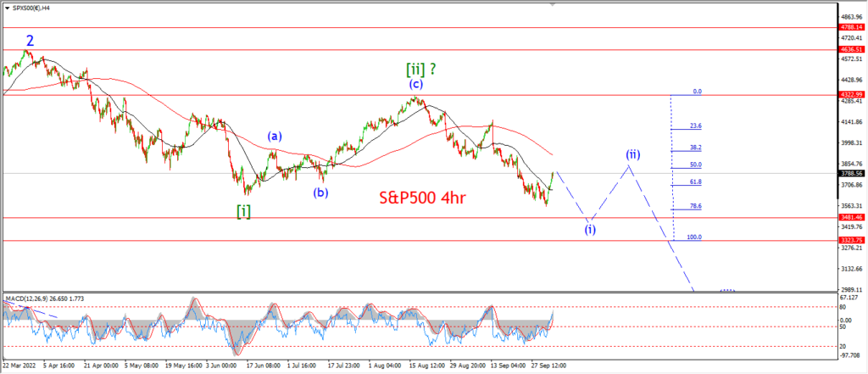868x374 pixels.
Task: Click the red 3481.46 price tag
Action: coord(851,218)
